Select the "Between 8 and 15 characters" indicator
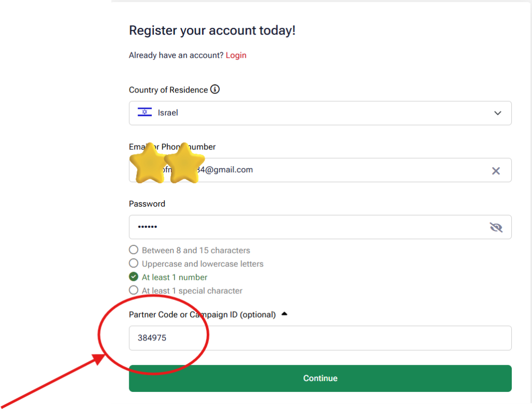 click(x=134, y=250)
